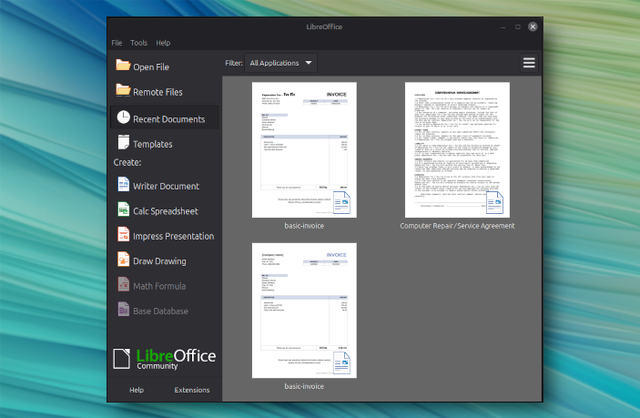Open the All Applications filter dropdown
The height and width of the screenshot is (418, 640).
click(280, 63)
